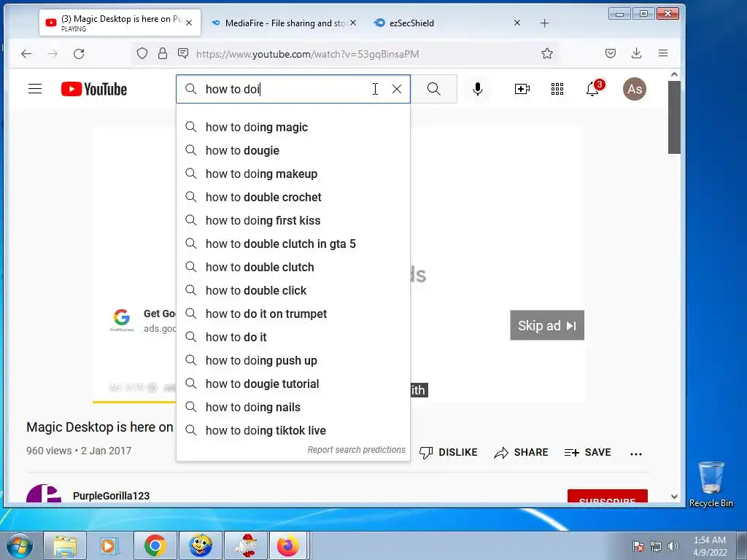Click the YouTube logo
The width and height of the screenshot is (747, 560).
pos(94,89)
